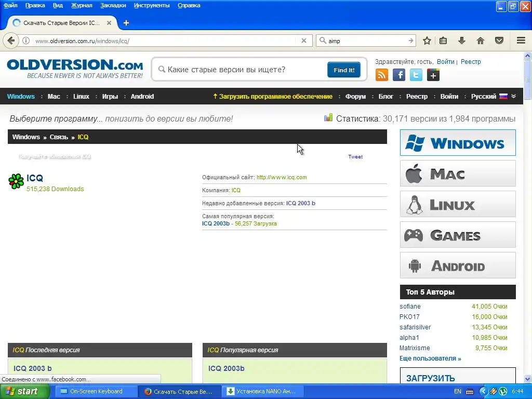Click scrollbar up arrow of the page
532x399 pixels.
coord(527,55)
